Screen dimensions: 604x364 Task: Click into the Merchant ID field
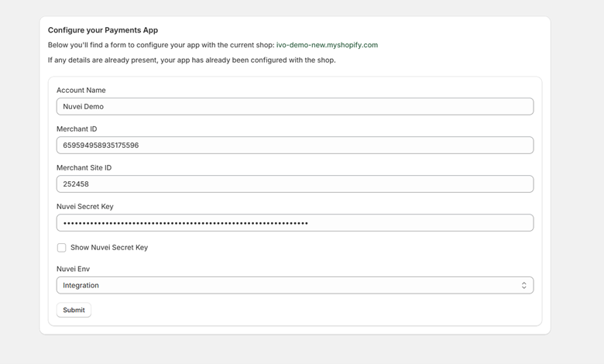(295, 146)
